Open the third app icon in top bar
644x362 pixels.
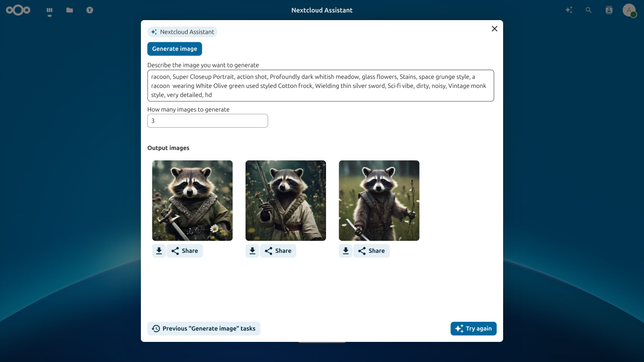click(x=90, y=10)
